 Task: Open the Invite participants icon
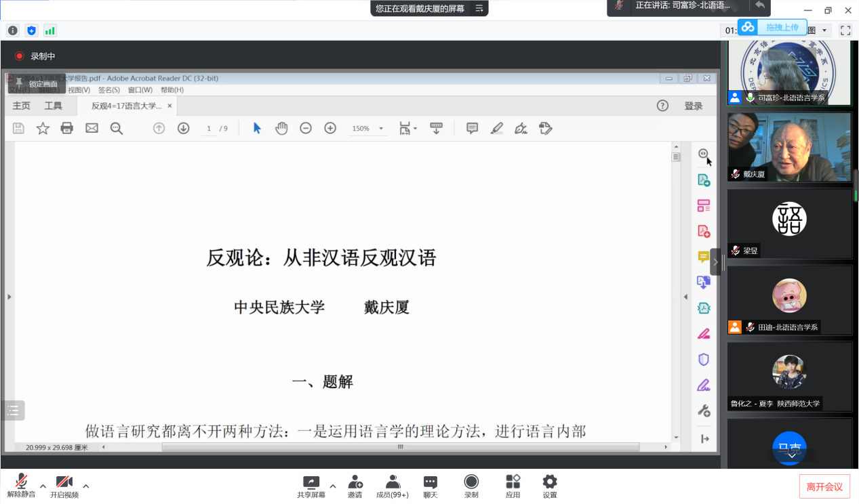coord(355,482)
